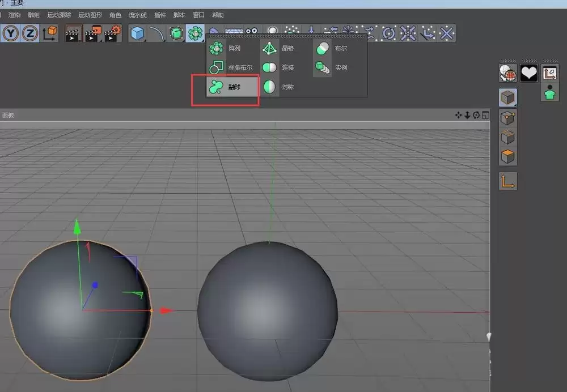Click the workplane icon in the right panel
567x392 pixels.
coord(549,72)
